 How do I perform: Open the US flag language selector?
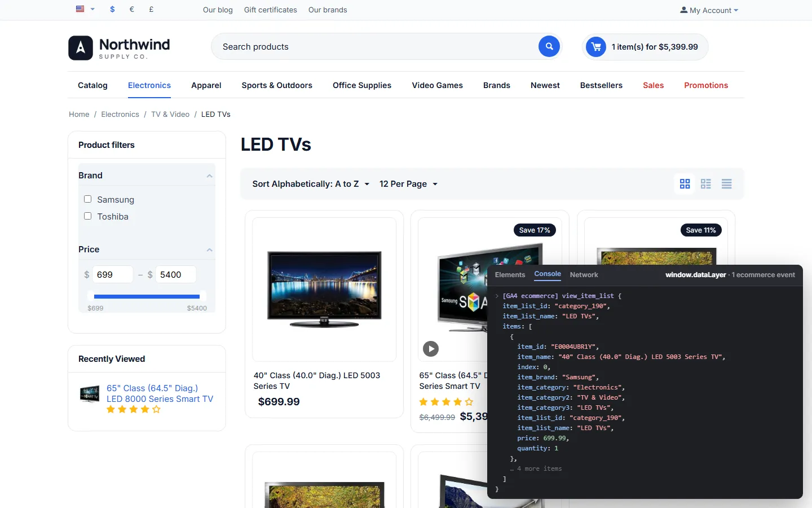click(x=85, y=9)
